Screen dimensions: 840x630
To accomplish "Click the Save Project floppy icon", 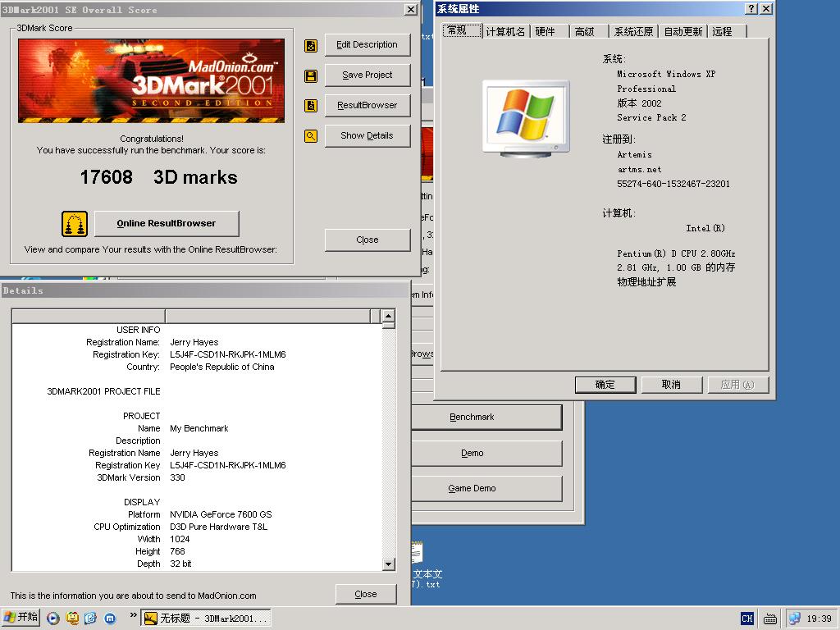I will pos(311,75).
